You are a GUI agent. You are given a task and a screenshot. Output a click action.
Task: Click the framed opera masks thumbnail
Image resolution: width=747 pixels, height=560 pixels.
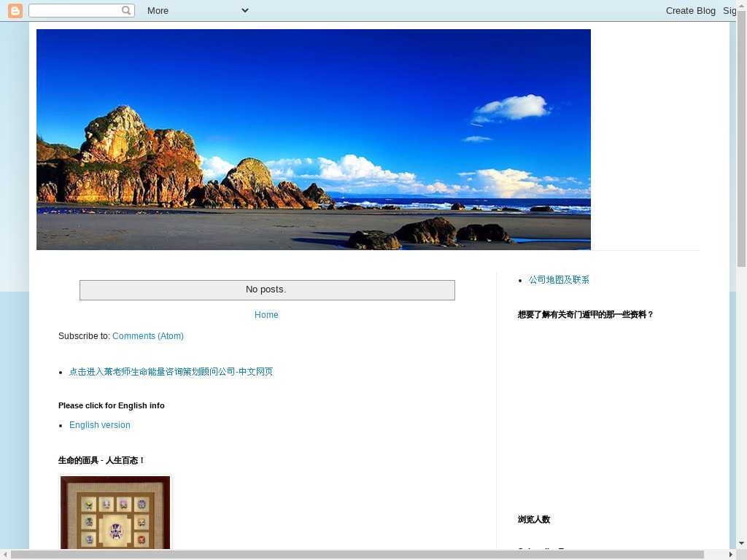click(x=115, y=513)
